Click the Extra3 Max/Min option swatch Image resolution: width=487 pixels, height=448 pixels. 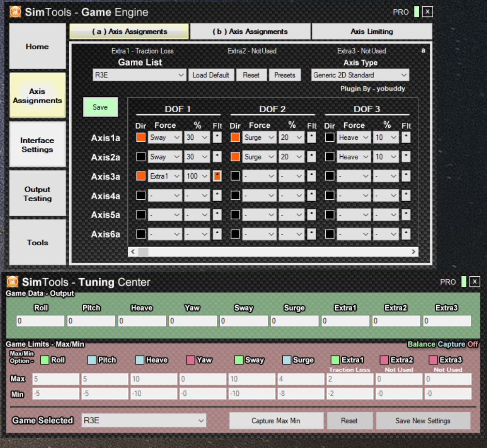tap(433, 360)
